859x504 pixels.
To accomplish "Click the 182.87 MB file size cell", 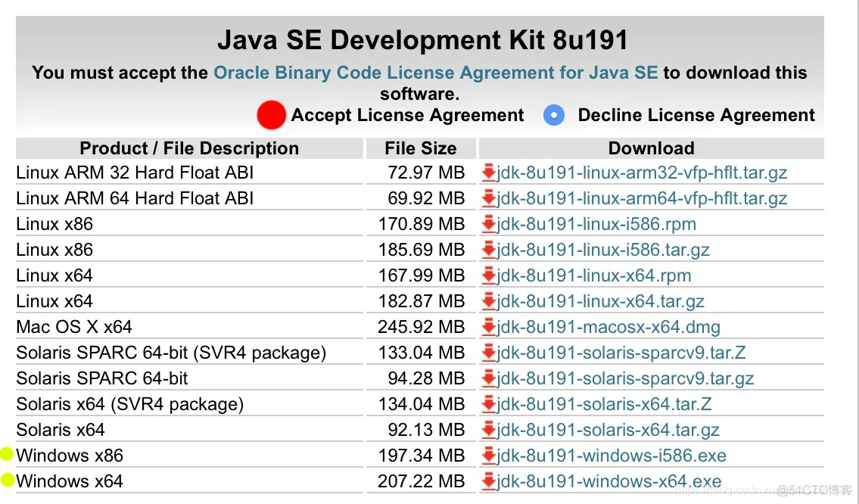I will pos(422,301).
